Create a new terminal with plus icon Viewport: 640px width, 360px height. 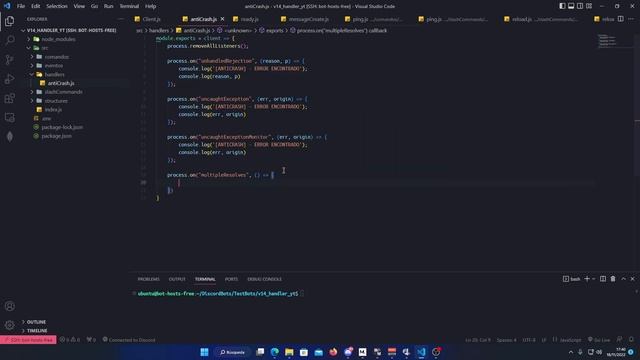point(587,279)
